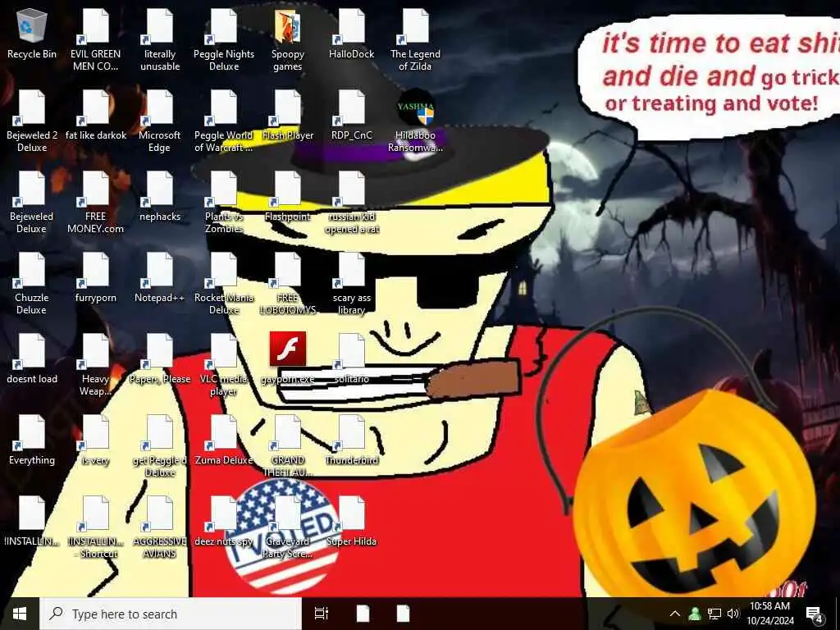Viewport: 840px width, 630px height.
Task: Open EVIL GREEN MEN CO shortcut
Action: (95, 39)
